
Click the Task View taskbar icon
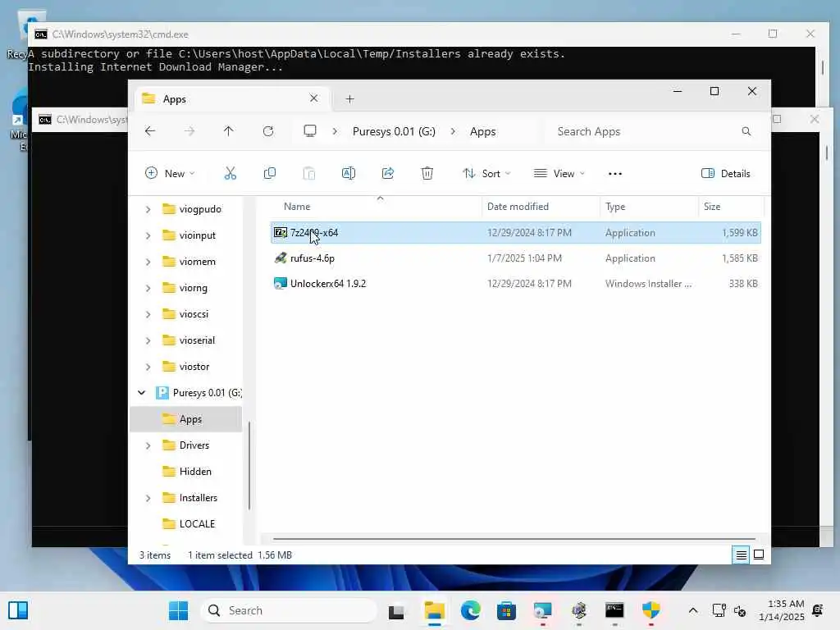coord(396,610)
